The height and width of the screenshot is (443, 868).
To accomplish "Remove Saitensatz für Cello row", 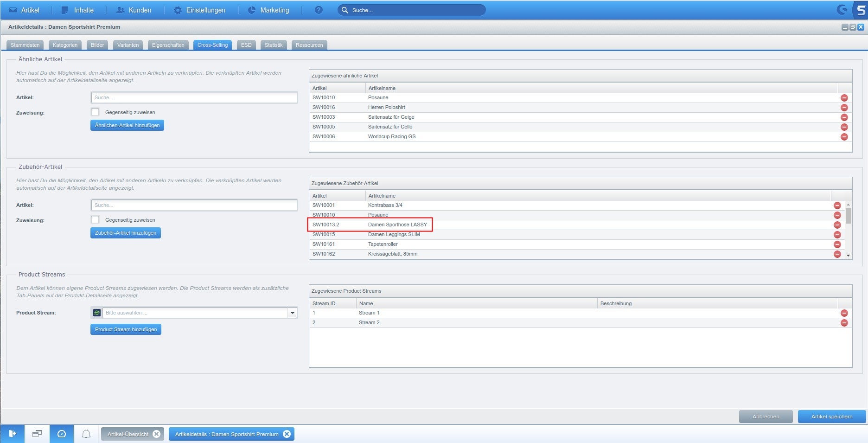I will coord(844,127).
